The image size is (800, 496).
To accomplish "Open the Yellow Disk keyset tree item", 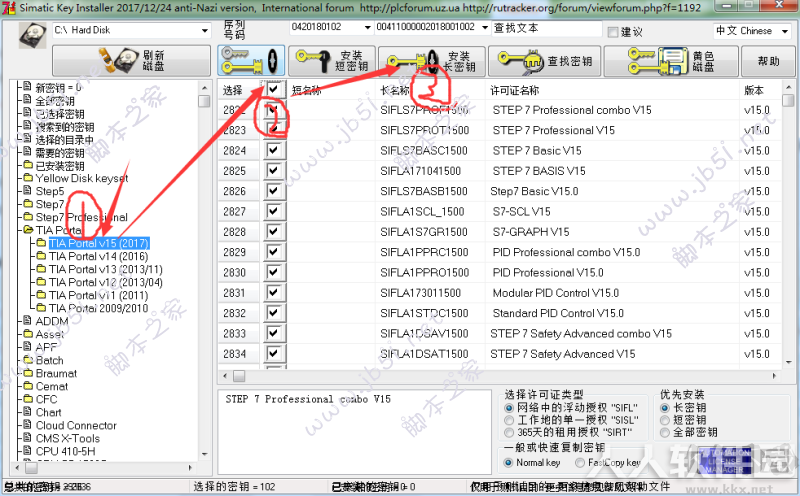I will (x=82, y=178).
